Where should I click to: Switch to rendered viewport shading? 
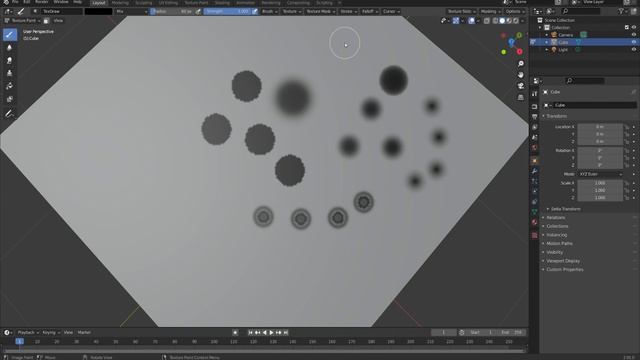(516, 20)
